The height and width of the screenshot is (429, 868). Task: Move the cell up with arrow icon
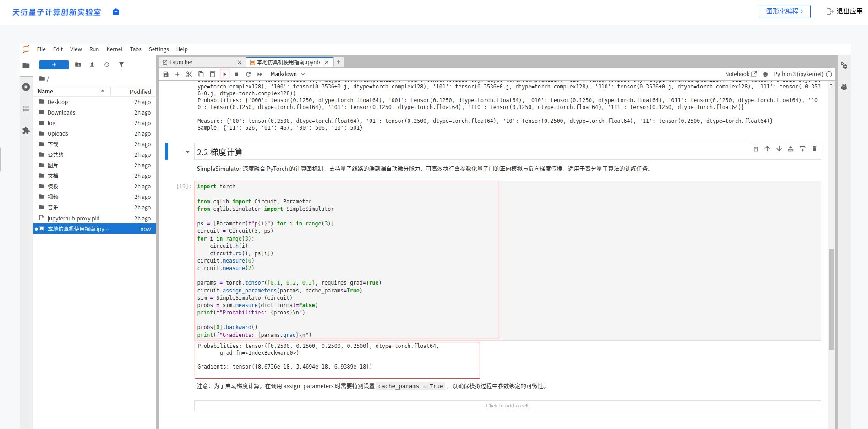point(767,148)
